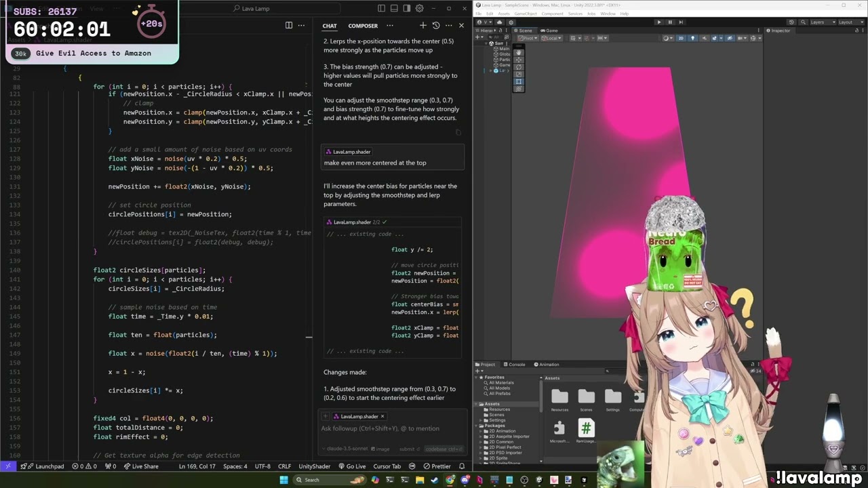Open Unity Window menu
Image resolution: width=868 pixels, height=488 pixels.
608,14
